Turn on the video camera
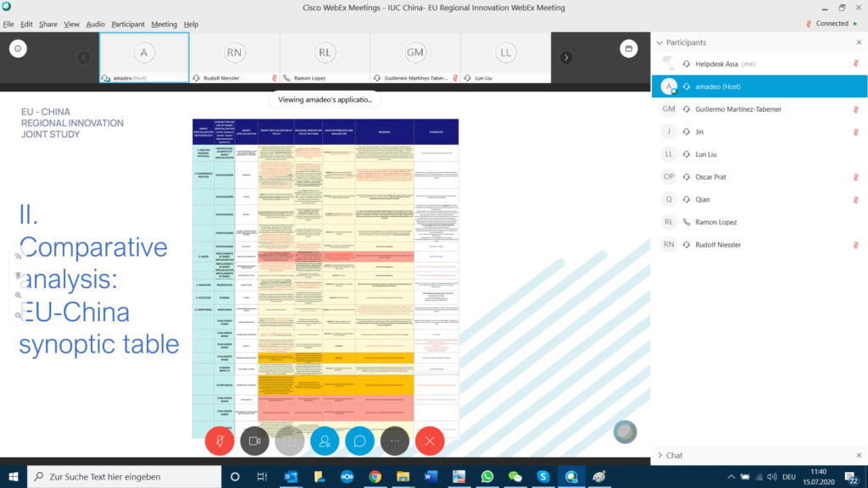Viewport: 868px width, 488px height. tap(254, 441)
